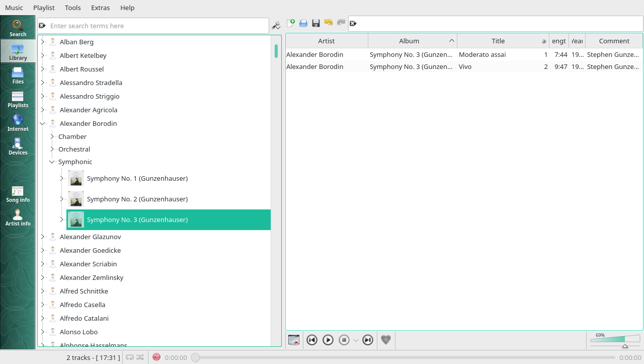
Task: Expand the Chamber group under Borodin
Action: tap(52, 136)
